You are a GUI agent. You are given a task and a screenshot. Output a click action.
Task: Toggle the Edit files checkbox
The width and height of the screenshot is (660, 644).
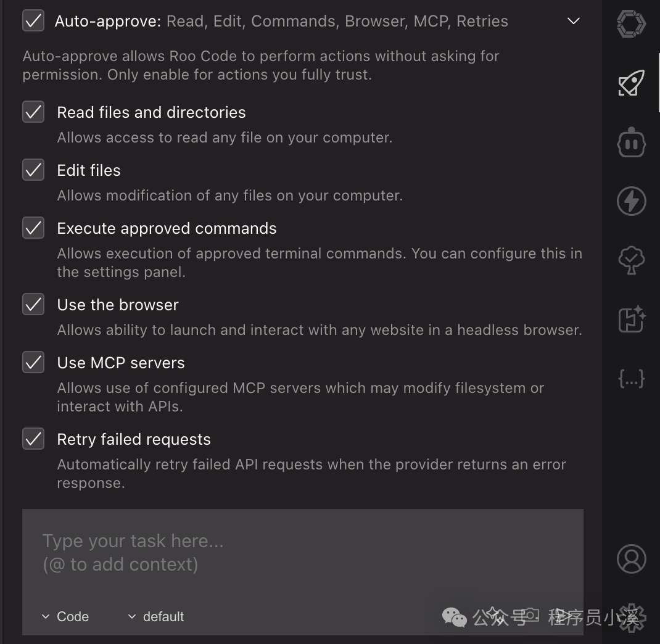(x=33, y=170)
